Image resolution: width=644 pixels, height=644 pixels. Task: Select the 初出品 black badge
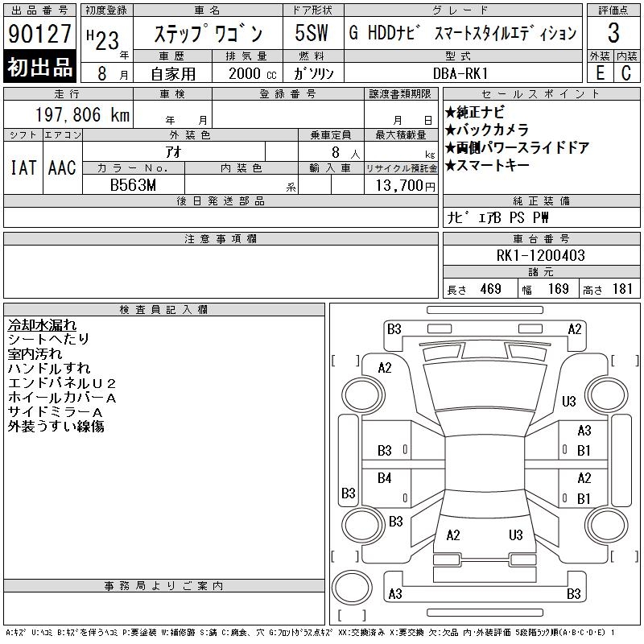tap(39, 67)
